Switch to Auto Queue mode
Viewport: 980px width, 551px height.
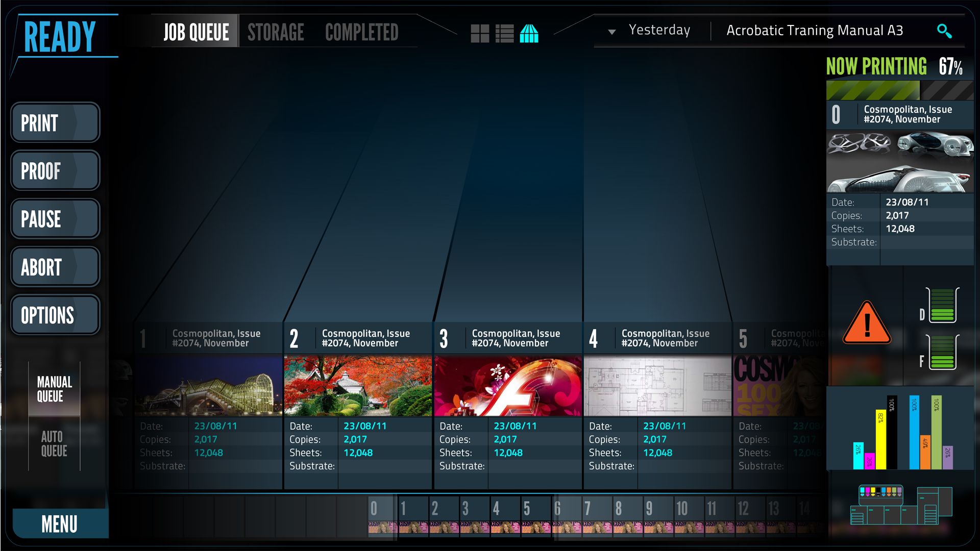click(x=54, y=443)
